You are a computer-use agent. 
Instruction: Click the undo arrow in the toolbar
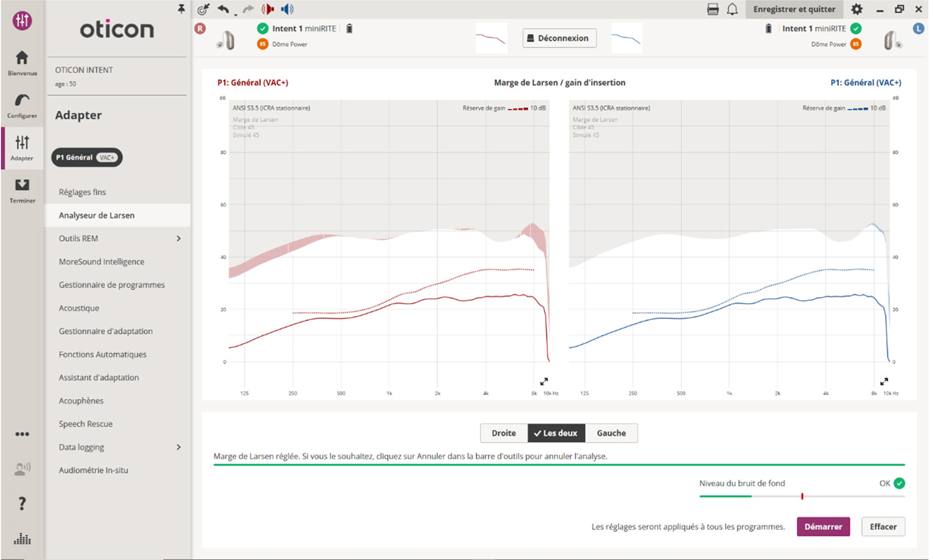[x=223, y=9]
